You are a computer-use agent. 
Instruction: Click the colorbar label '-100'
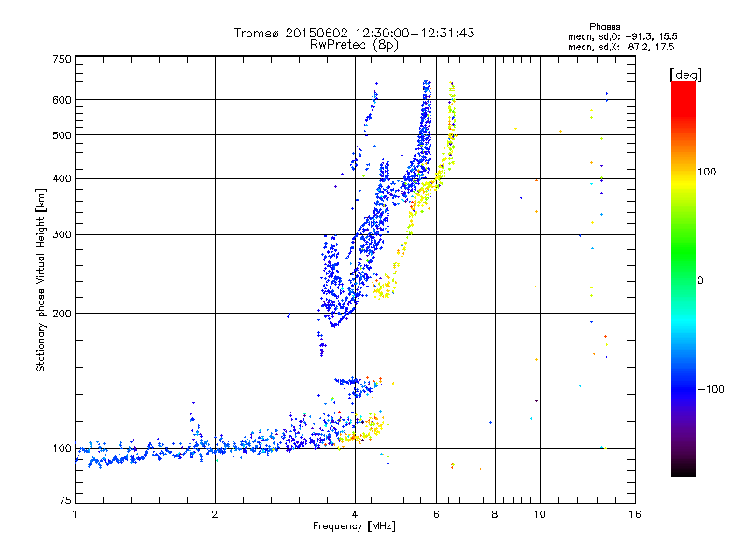711,389
